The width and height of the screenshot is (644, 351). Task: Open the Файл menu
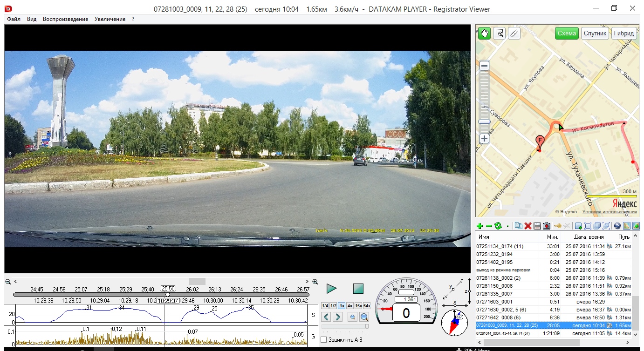click(14, 19)
